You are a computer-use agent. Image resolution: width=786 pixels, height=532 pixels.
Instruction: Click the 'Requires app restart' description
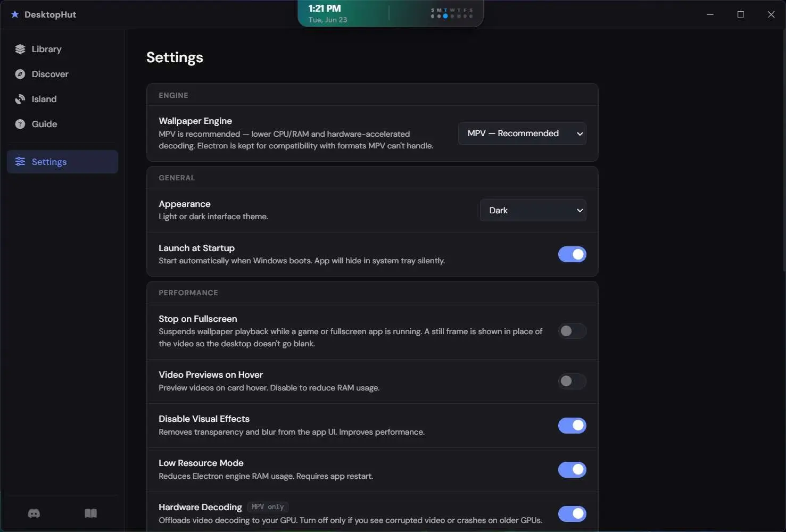coord(335,476)
